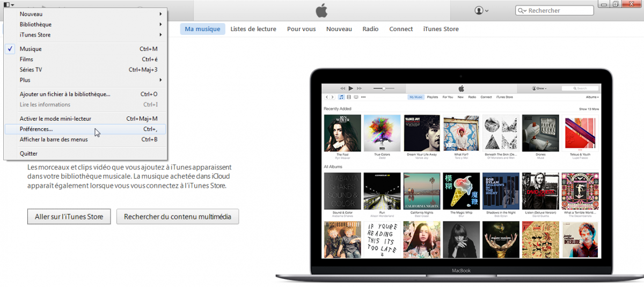
Task: Select Ajouter un fichier à la bibliothèque
Action: [85, 94]
